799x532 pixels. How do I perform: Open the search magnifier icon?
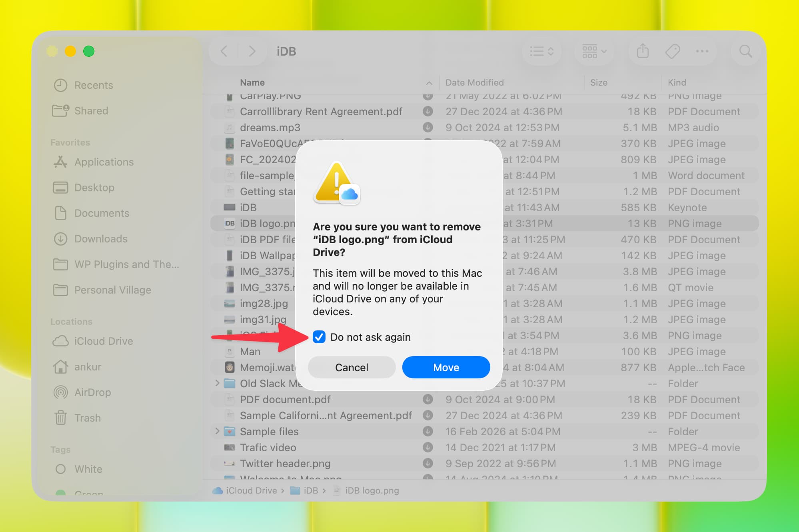745,51
